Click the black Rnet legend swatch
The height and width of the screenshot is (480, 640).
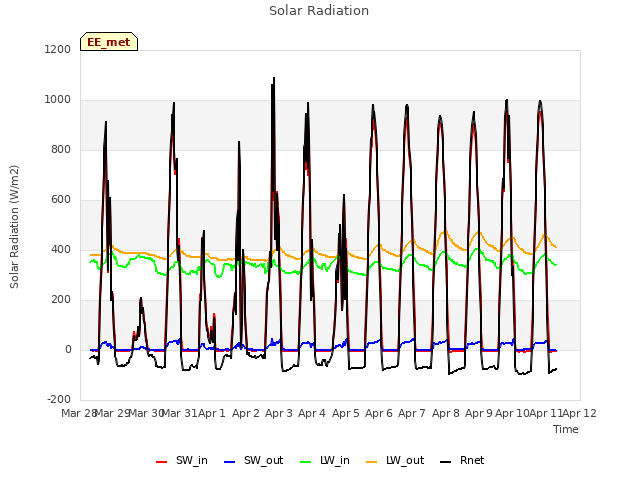pos(446,462)
